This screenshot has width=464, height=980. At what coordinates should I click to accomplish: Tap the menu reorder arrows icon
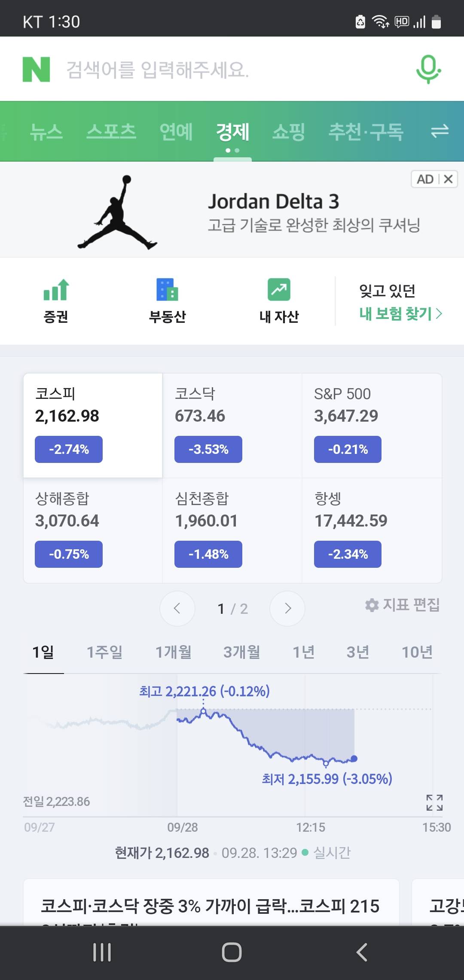click(x=440, y=131)
